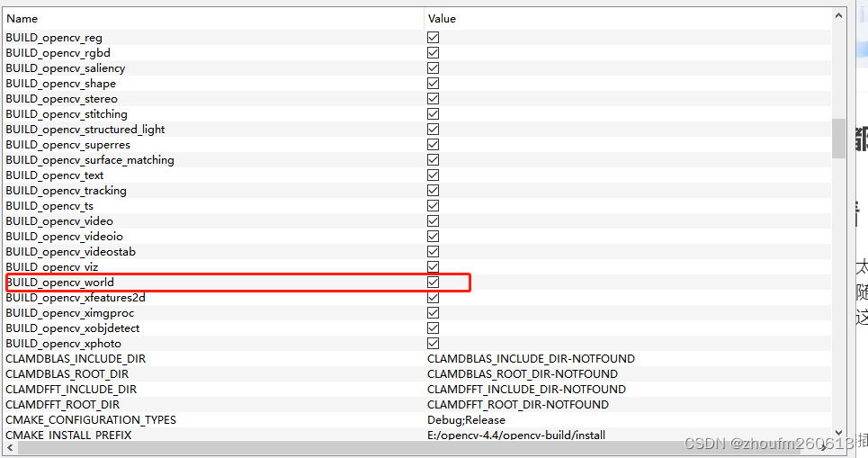Image resolution: width=868 pixels, height=458 pixels.
Task: Select the BUILD_opencv_video name entry
Action: (59, 221)
